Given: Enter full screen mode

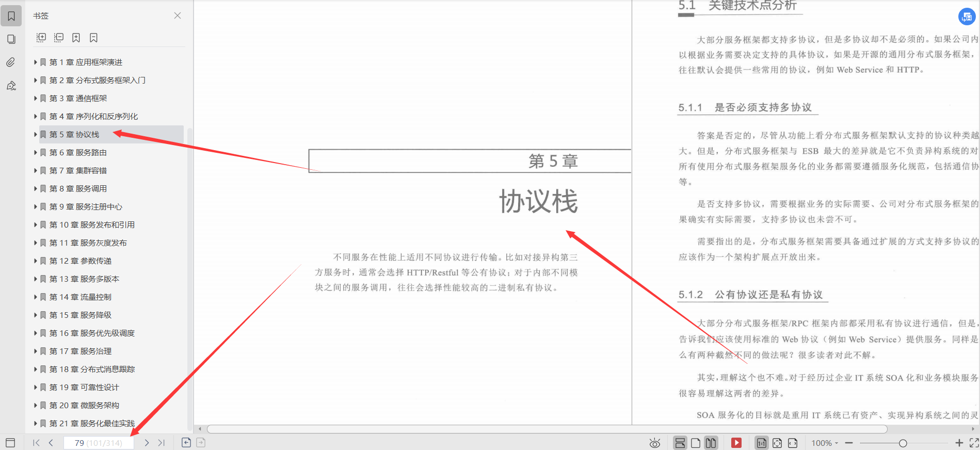Looking at the screenshot, I should pos(974,443).
